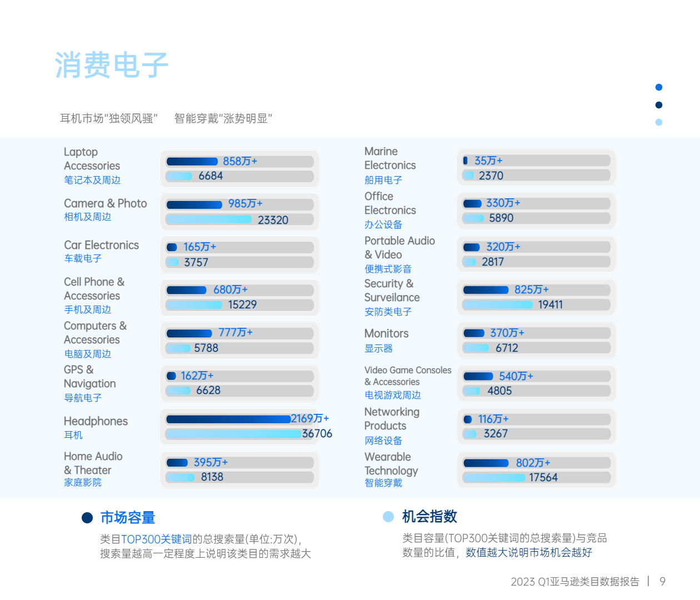Click the 笔记本及周边 label
The height and width of the screenshot is (600, 700).
92,180
